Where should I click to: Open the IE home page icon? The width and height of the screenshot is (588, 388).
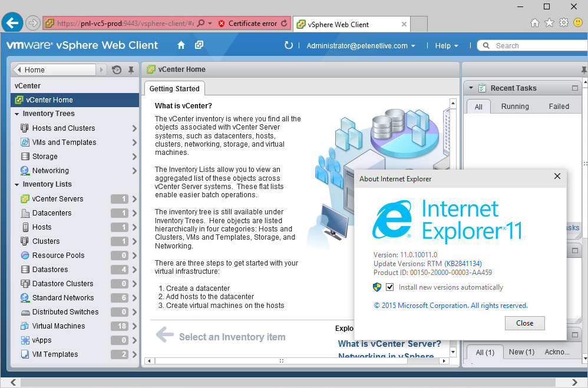(535, 23)
